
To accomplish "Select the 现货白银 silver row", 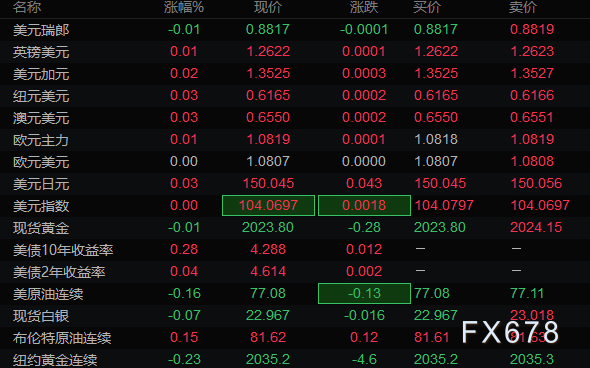I will pyautogui.click(x=295, y=316).
